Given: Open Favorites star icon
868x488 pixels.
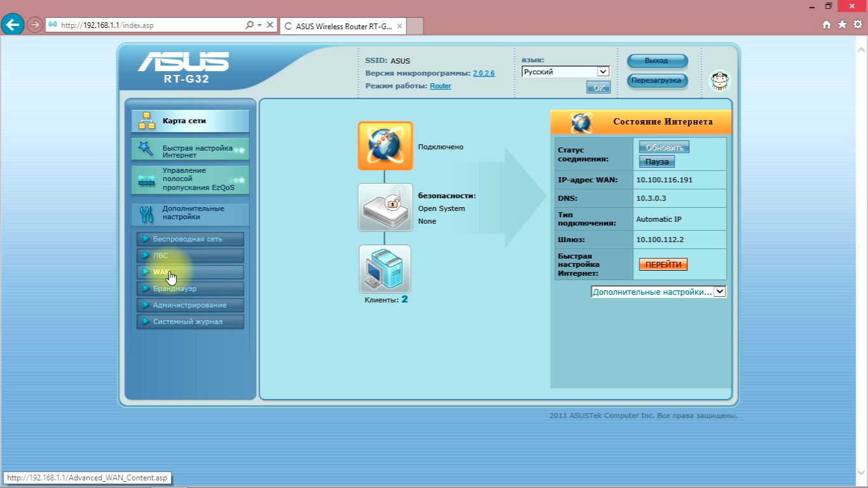Looking at the screenshot, I should pyautogui.click(x=842, y=25).
